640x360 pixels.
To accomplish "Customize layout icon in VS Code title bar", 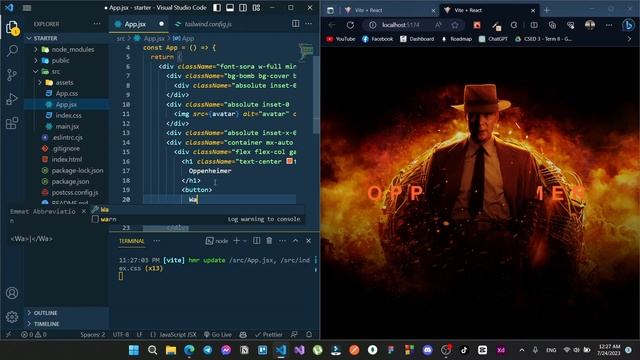I will [256, 8].
